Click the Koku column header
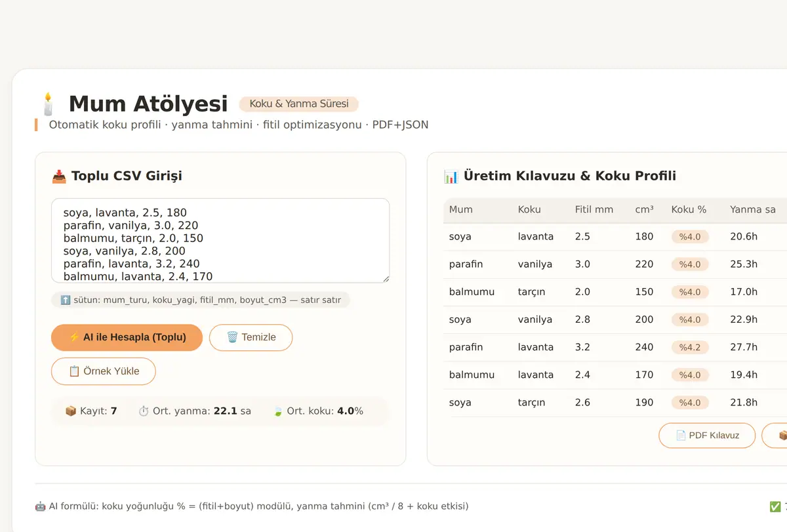This screenshot has height=532, width=787. (x=529, y=210)
